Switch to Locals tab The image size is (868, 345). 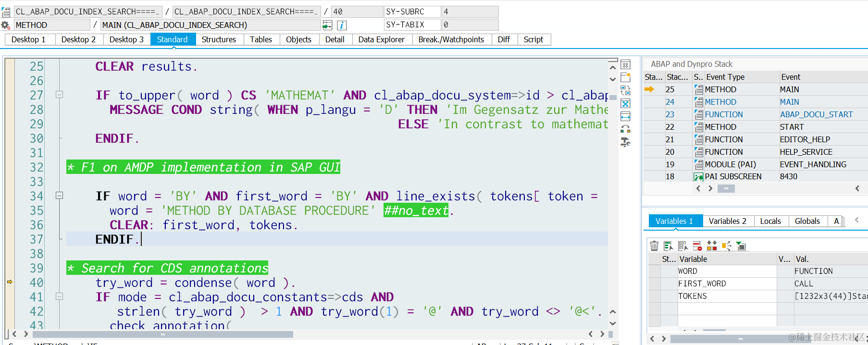pyautogui.click(x=770, y=221)
